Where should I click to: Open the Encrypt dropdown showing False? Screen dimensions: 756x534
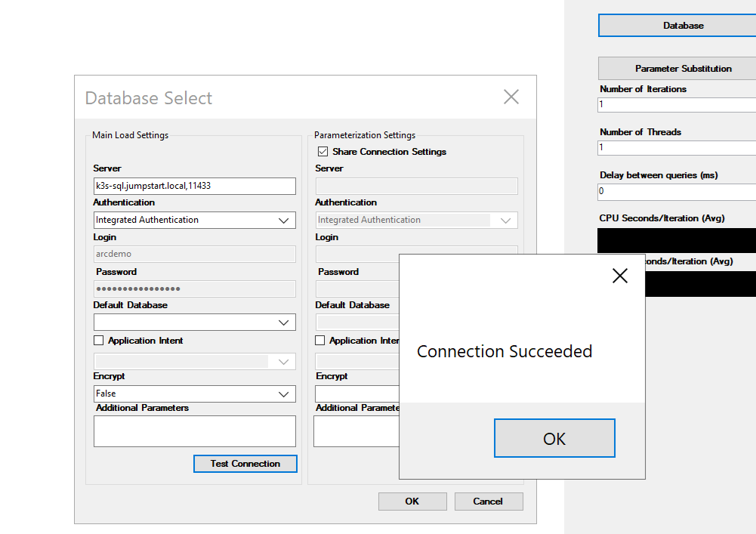[195, 394]
